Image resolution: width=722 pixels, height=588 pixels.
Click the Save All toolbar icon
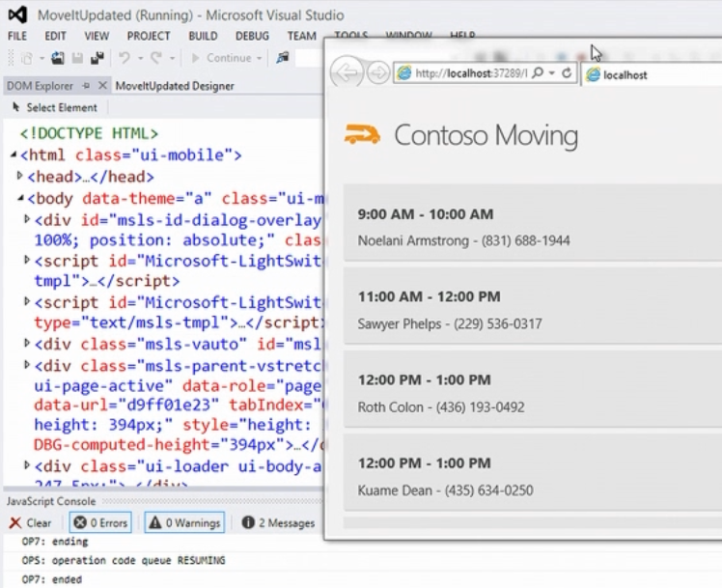point(97,58)
